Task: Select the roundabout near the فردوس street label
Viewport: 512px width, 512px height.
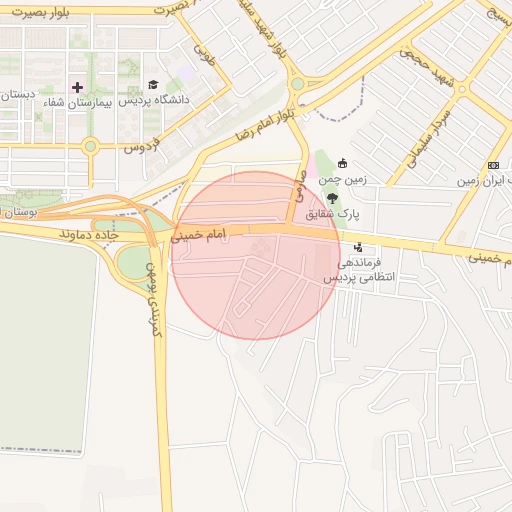Action: 90,146
